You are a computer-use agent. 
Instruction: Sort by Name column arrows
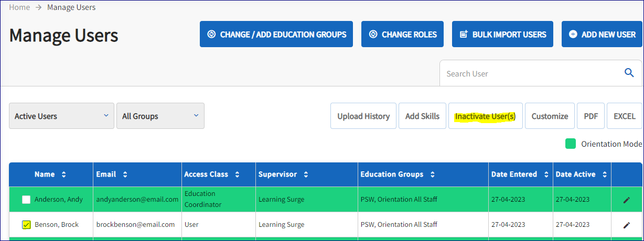[x=64, y=174]
